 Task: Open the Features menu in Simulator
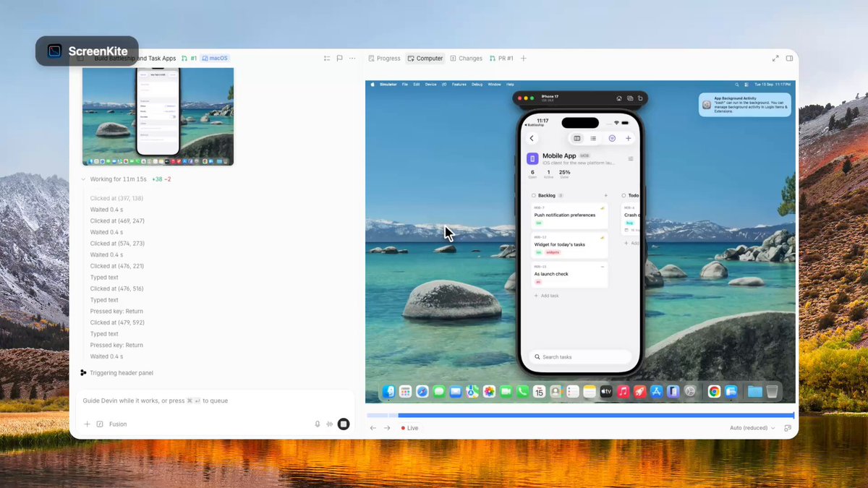point(459,85)
